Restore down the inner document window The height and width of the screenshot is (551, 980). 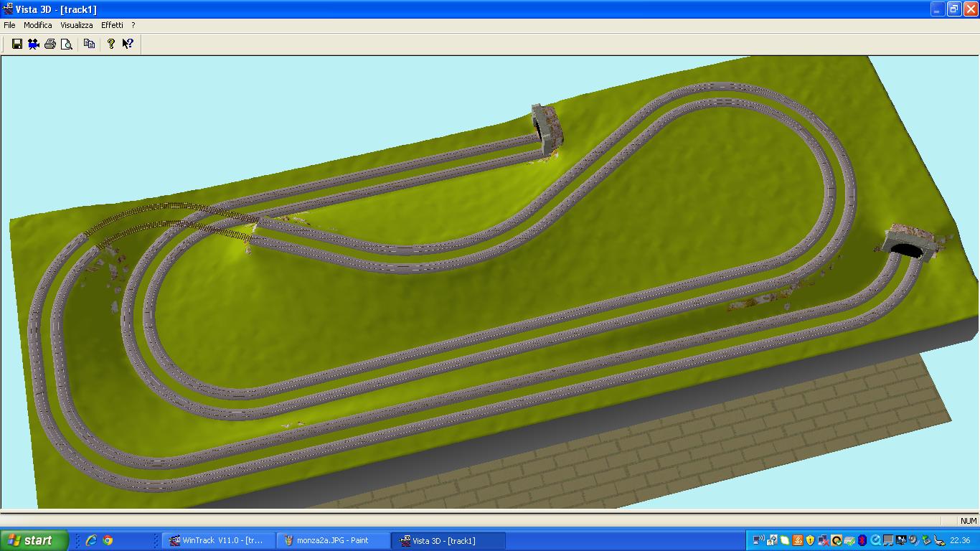pyautogui.click(x=954, y=9)
